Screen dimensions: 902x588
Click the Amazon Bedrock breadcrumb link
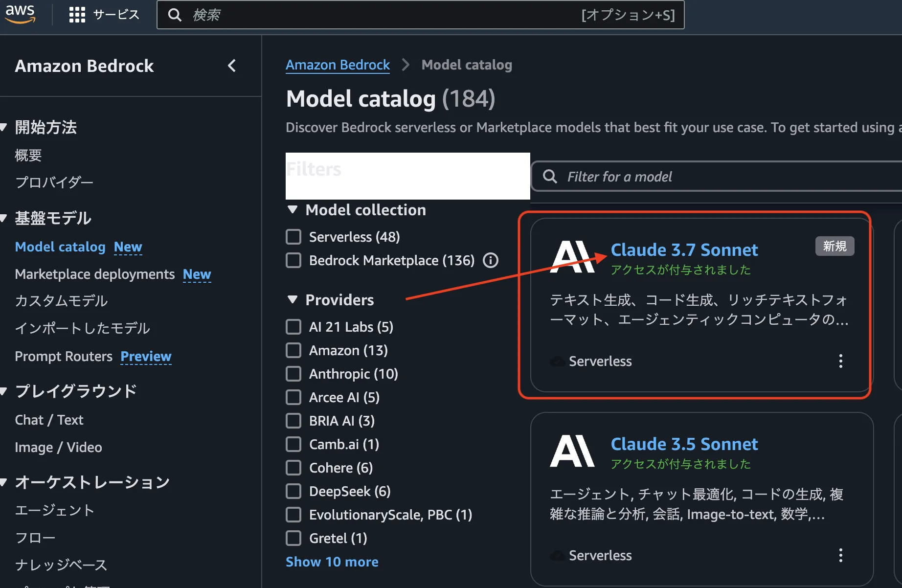point(338,65)
